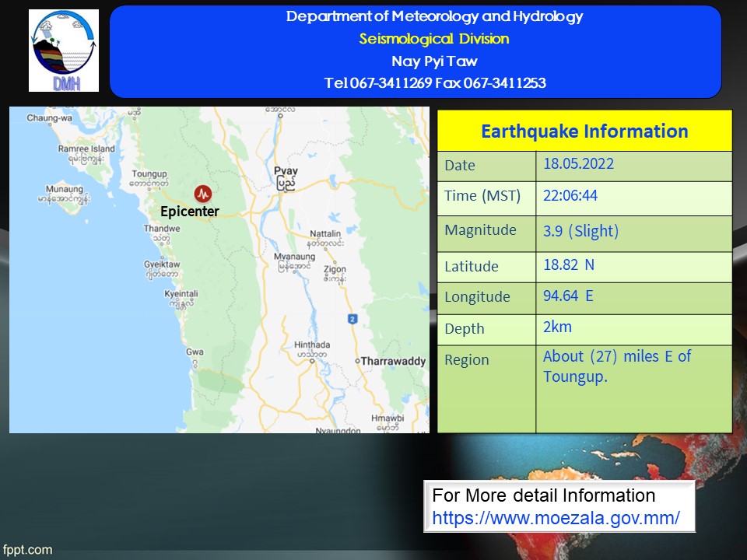
Task: Click the date value 18.05.2022
Action: (578, 164)
